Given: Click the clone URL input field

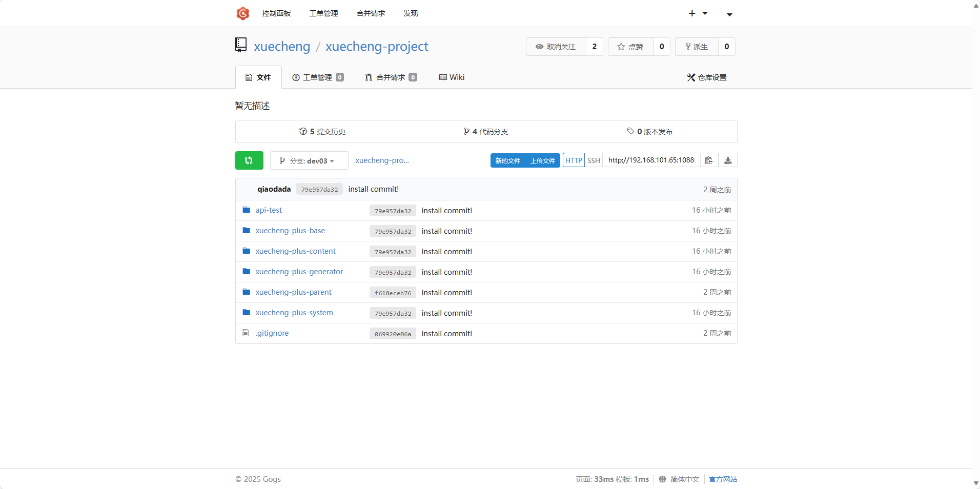Looking at the screenshot, I should [x=651, y=160].
